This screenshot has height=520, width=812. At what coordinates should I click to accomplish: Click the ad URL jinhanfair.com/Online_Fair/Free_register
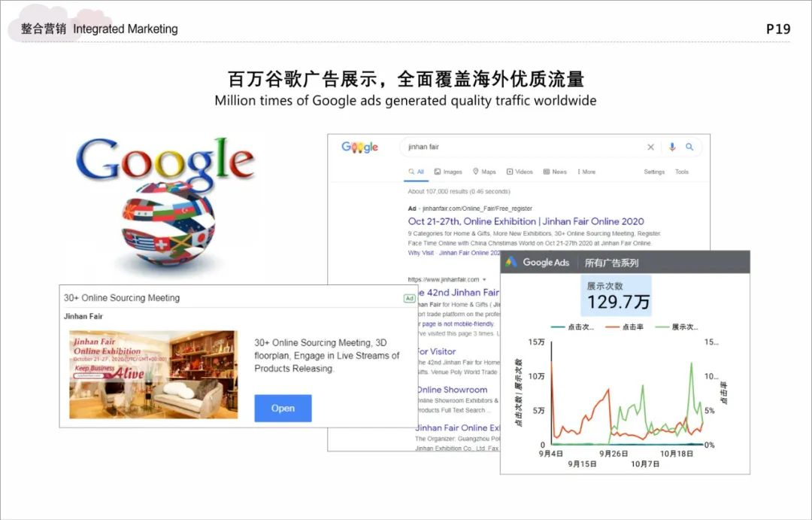(x=477, y=208)
